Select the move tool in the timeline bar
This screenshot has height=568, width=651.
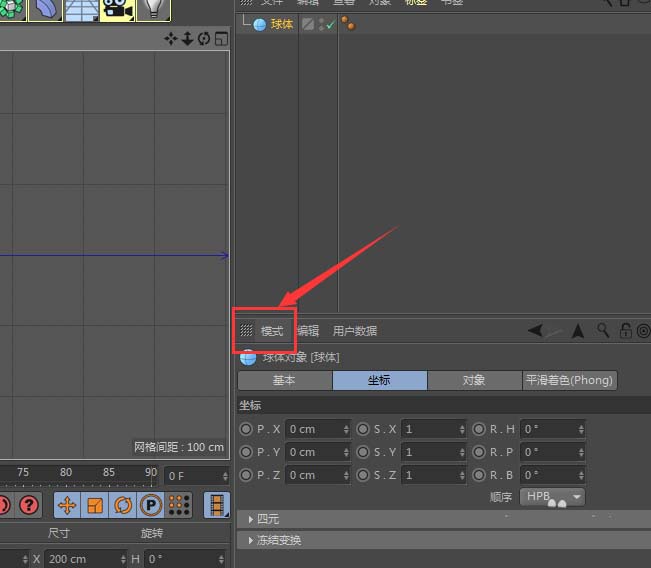coord(68,505)
